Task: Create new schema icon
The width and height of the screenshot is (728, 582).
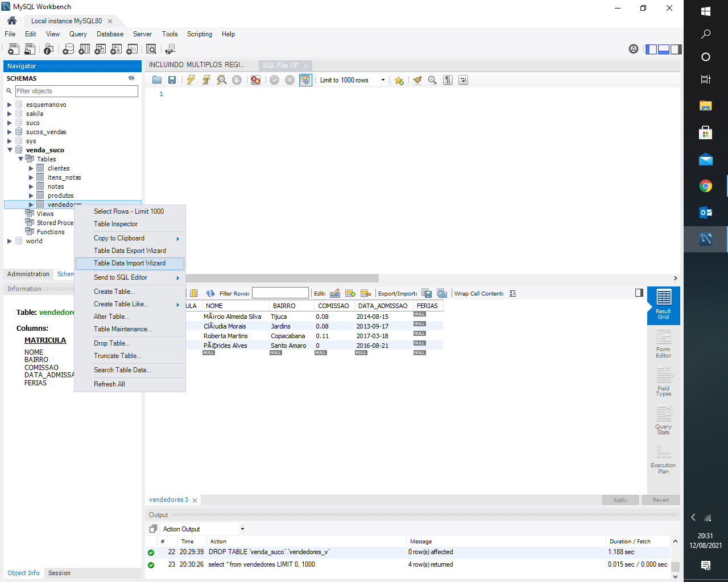Action: pos(68,49)
